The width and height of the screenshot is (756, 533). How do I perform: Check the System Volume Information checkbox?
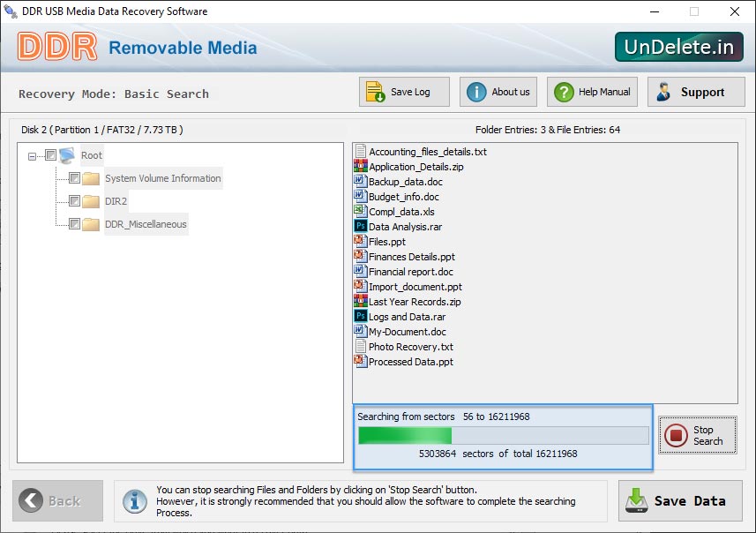coord(74,178)
